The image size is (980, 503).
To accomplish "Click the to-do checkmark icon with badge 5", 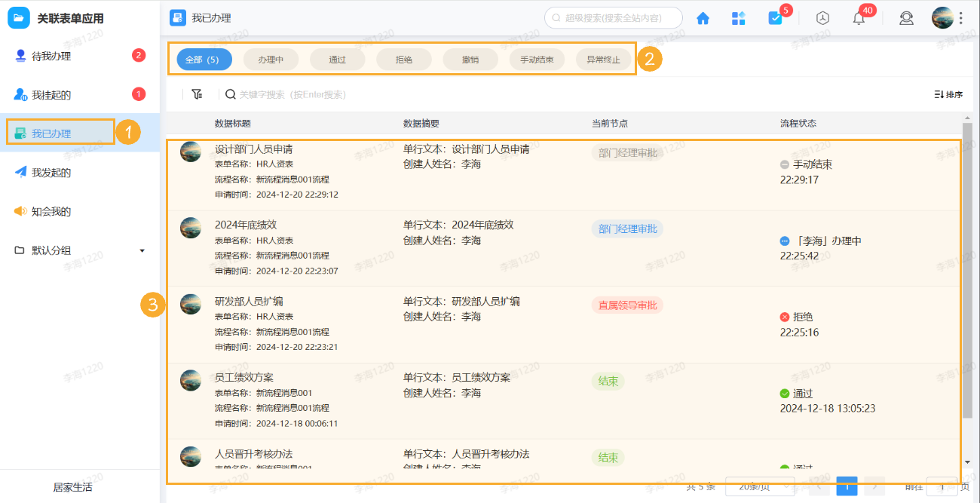I will point(776,17).
